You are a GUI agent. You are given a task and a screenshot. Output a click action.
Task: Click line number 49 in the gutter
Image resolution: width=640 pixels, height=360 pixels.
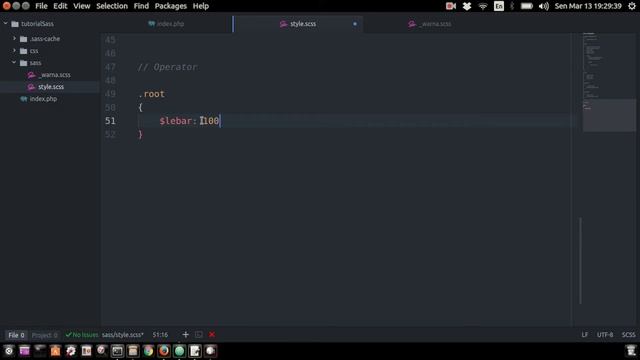pyautogui.click(x=110, y=94)
